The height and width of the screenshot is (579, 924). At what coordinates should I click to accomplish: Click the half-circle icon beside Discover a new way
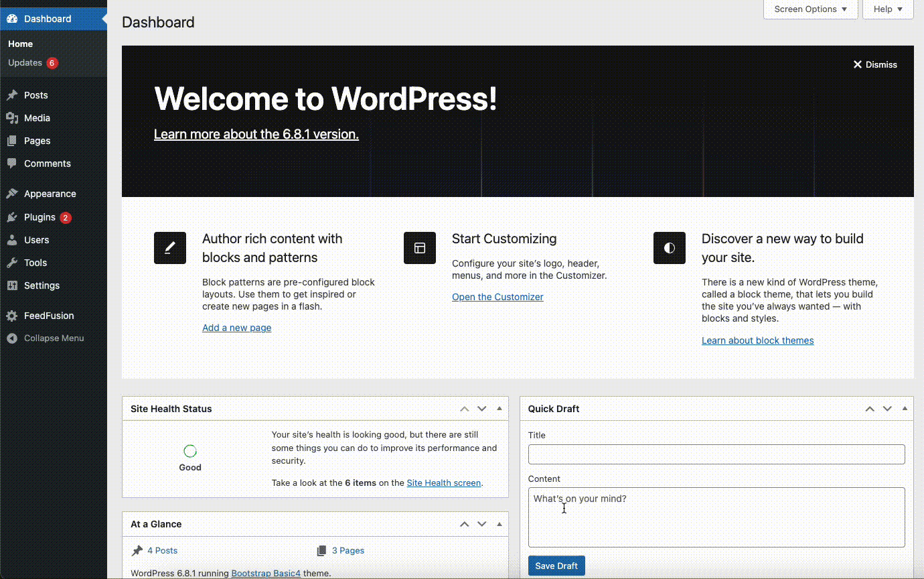coord(670,248)
